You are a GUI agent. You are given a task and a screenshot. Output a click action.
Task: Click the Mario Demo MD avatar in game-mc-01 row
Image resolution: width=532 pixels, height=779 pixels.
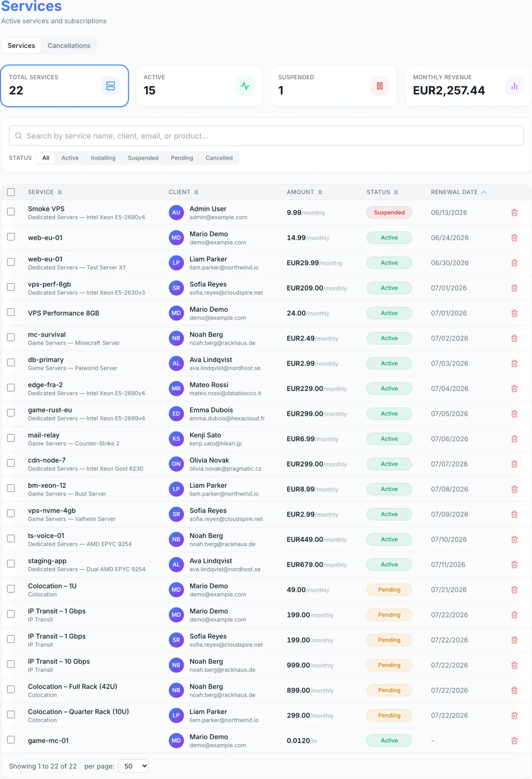pos(176,740)
